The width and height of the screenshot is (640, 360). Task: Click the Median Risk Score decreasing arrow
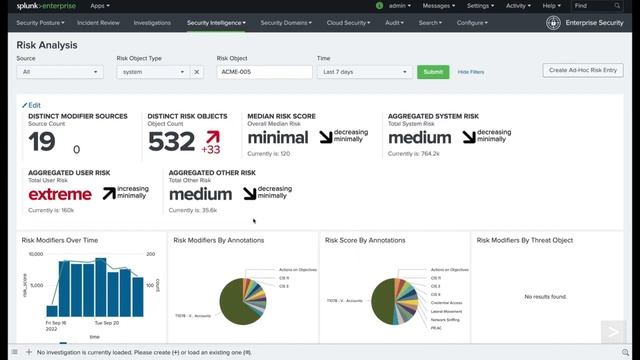coord(326,137)
